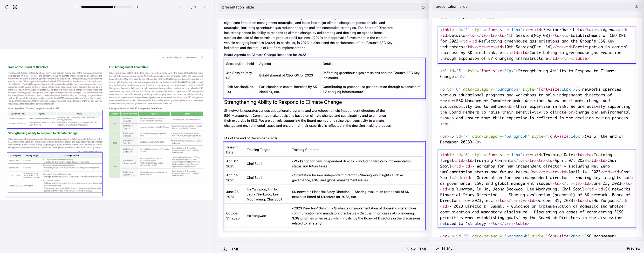Viewport: 644px width, 253px height.
Task: Click 'Board Agenda on Climate Change Response for 2023' in the preview
Action: (265, 55)
